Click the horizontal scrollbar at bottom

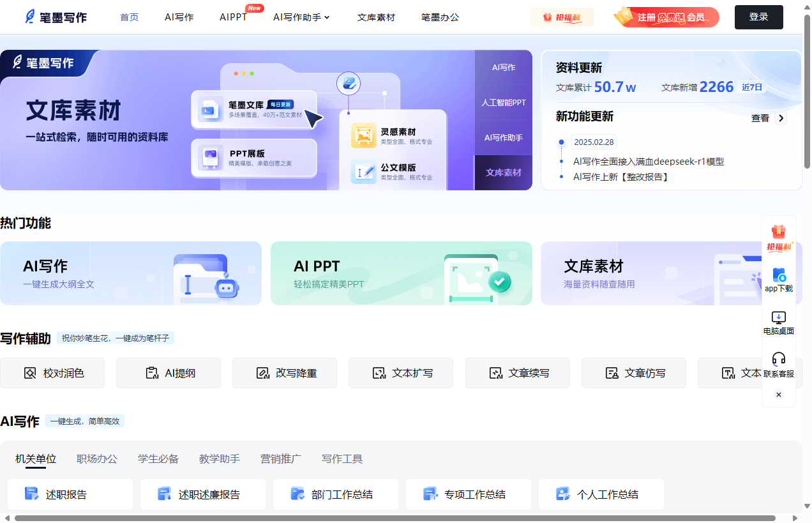point(395,518)
